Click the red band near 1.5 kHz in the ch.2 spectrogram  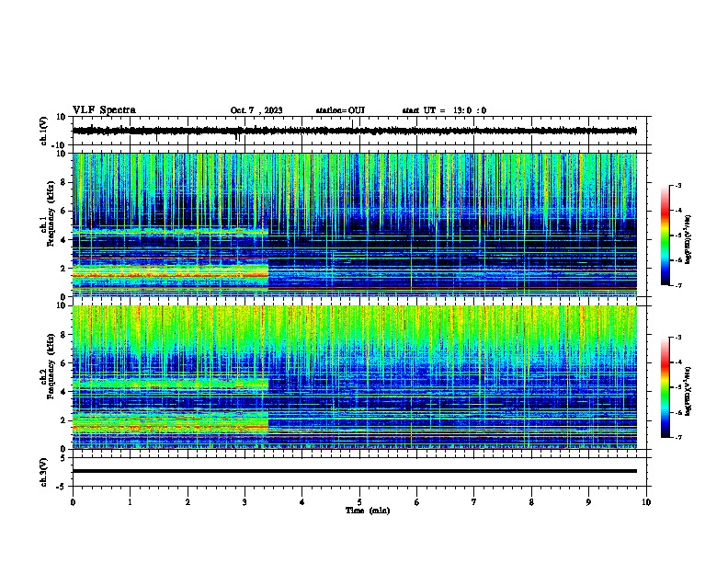click(x=170, y=427)
